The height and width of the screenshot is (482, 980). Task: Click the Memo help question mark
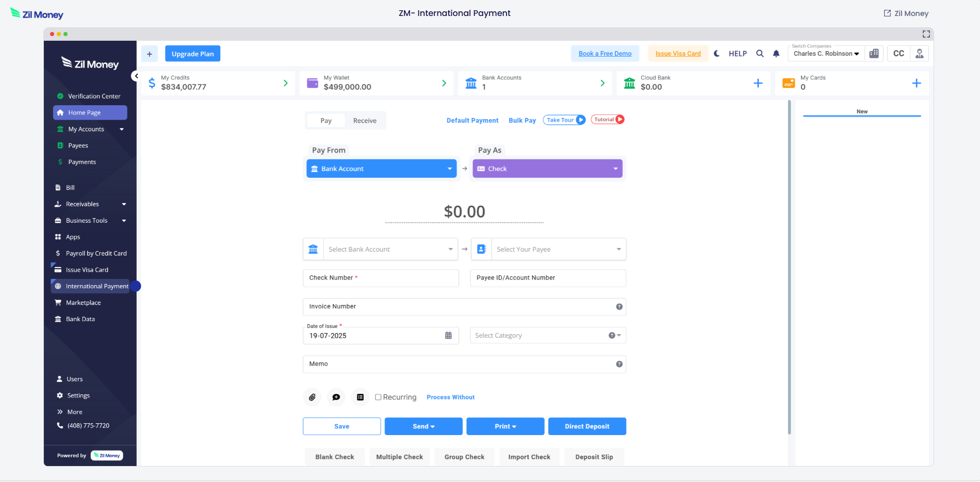coord(619,364)
